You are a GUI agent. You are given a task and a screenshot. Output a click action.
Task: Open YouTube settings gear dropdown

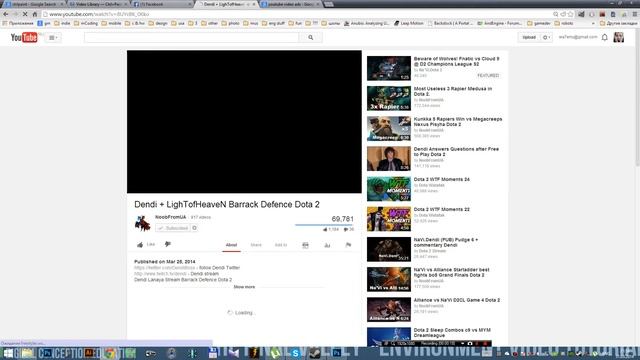(x=546, y=37)
